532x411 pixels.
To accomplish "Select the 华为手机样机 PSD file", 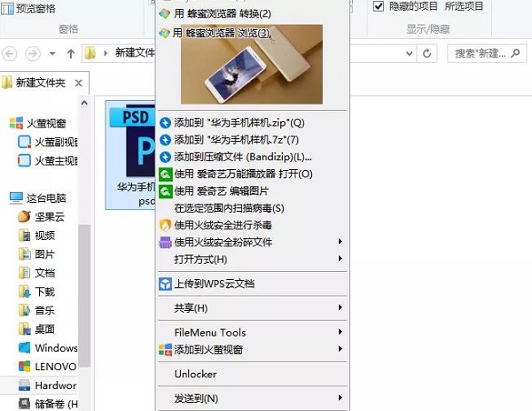I will (x=131, y=155).
